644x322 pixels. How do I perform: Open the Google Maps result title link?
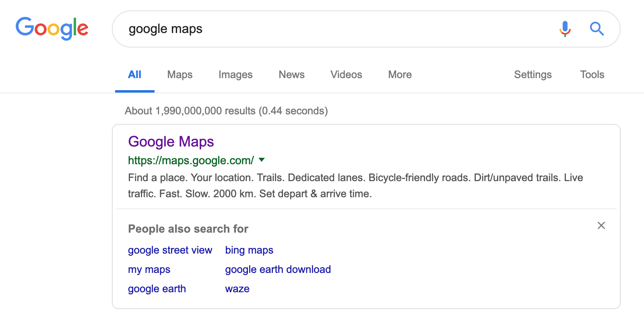(x=171, y=142)
